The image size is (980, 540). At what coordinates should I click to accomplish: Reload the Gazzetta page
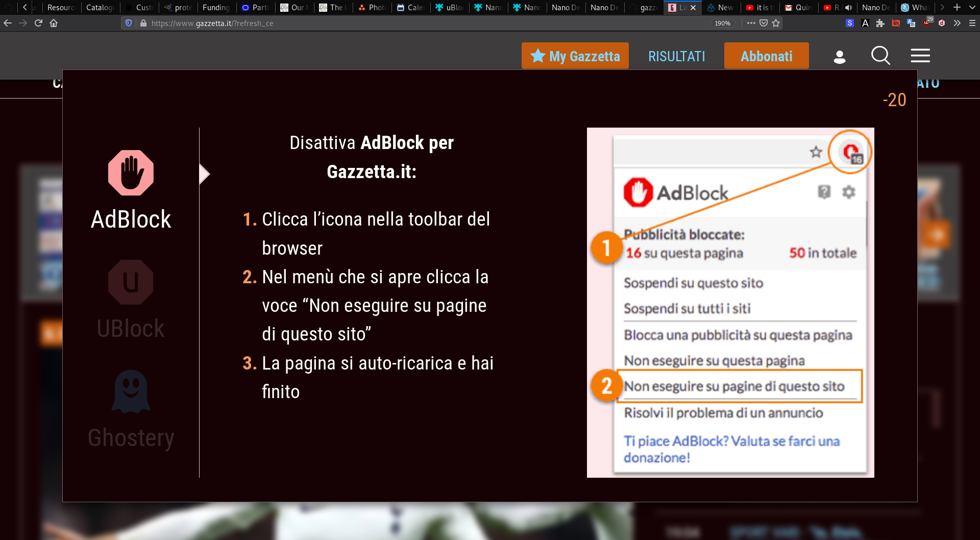tap(38, 23)
